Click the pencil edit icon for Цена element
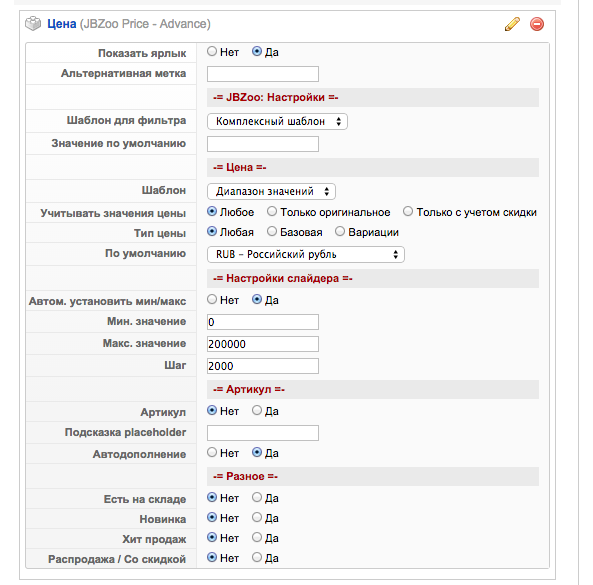Screen dimensions: 593x585 point(512,24)
